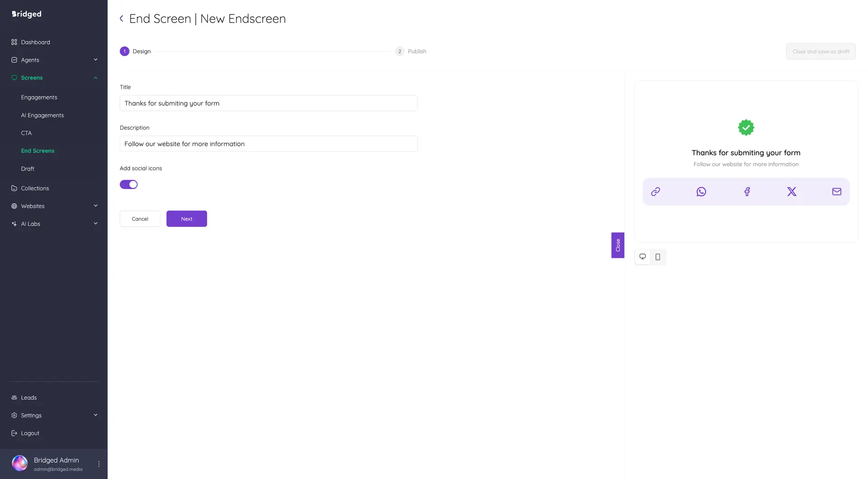Go back using the header arrow
Viewport: 868px width, 479px height.
tap(121, 19)
